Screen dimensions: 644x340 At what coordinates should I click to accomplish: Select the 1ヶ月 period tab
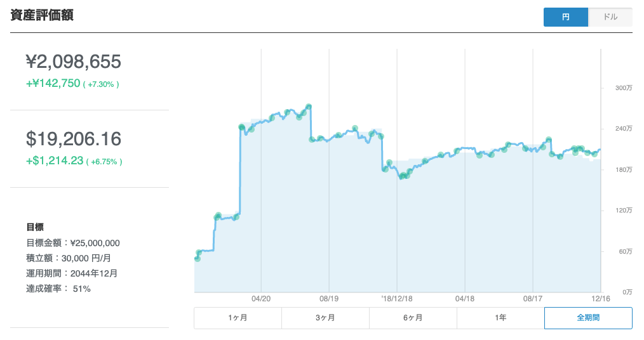[x=238, y=318]
